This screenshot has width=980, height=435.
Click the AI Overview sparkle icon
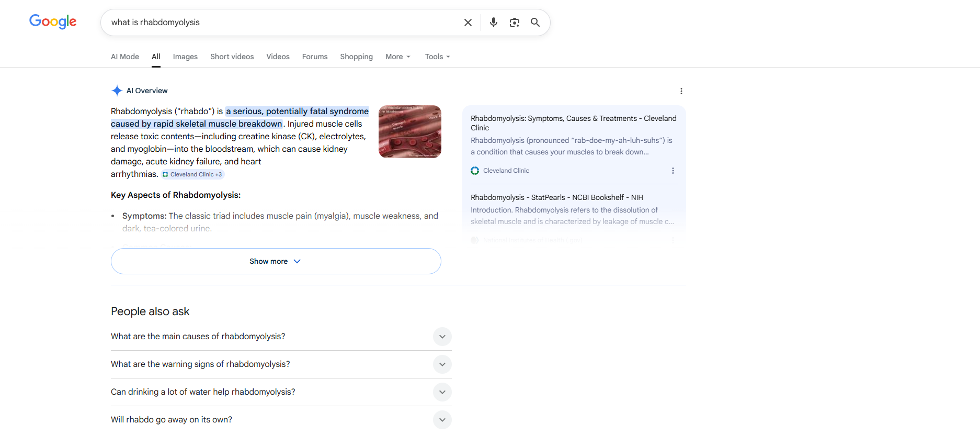point(117,91)
